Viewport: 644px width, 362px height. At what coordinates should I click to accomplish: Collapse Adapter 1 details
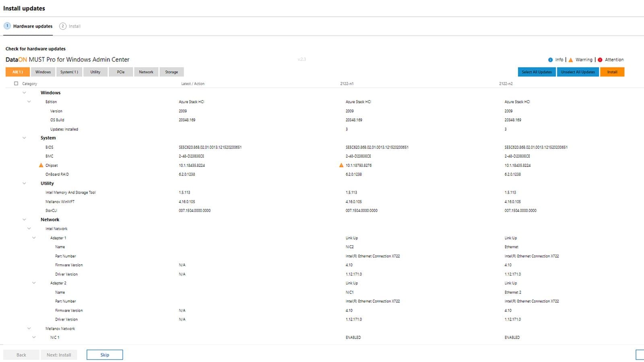point(34,238)
